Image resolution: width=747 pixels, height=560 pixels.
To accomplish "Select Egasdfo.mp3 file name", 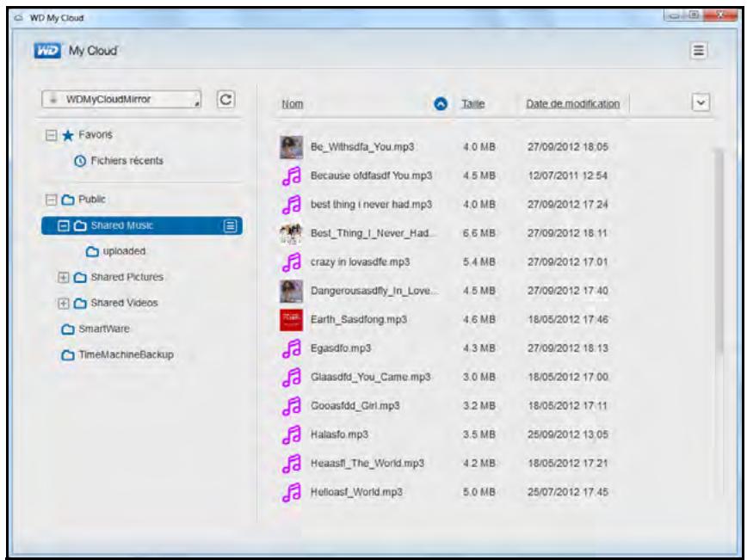I will click(x=341, y=348).
